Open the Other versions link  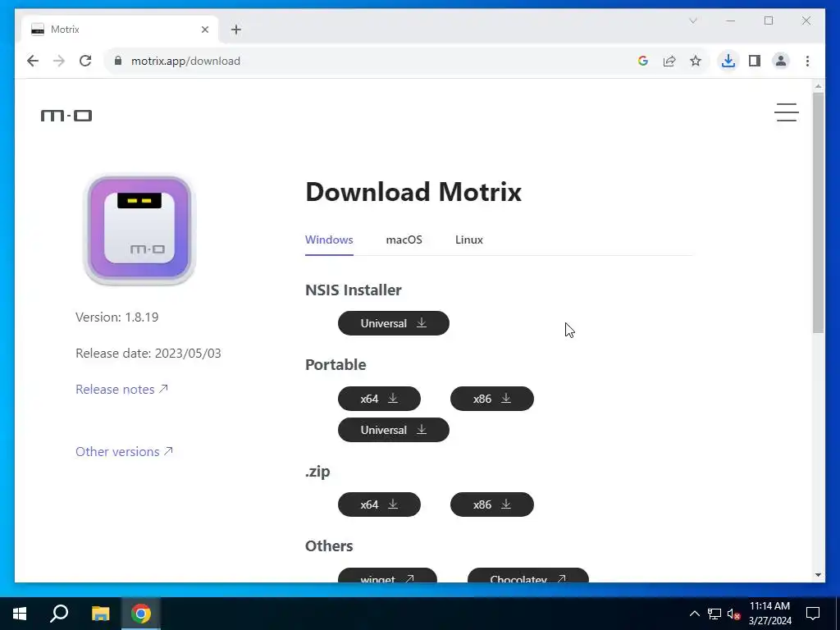(x=125, y=452)
